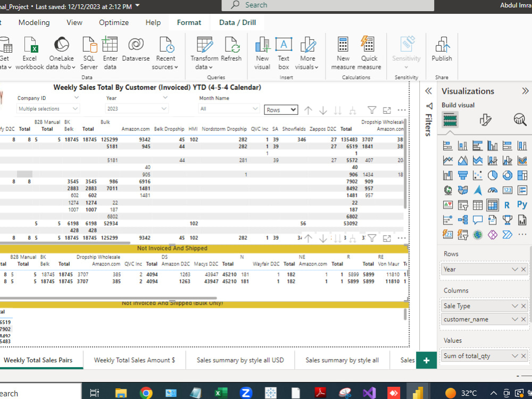Pick the Filled map visual
This screenshot has width=532, height=399.
(x=463, y=190)
